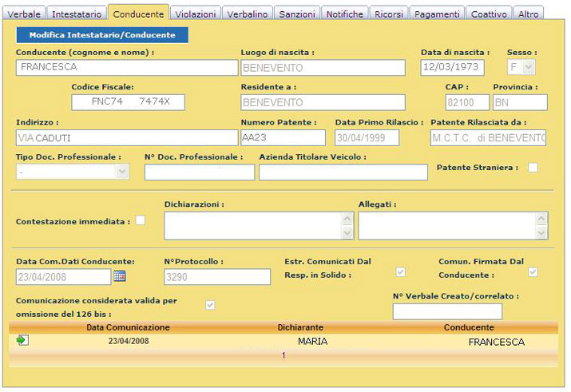Switch to the Sanzioni tab

tap(297, 14)
